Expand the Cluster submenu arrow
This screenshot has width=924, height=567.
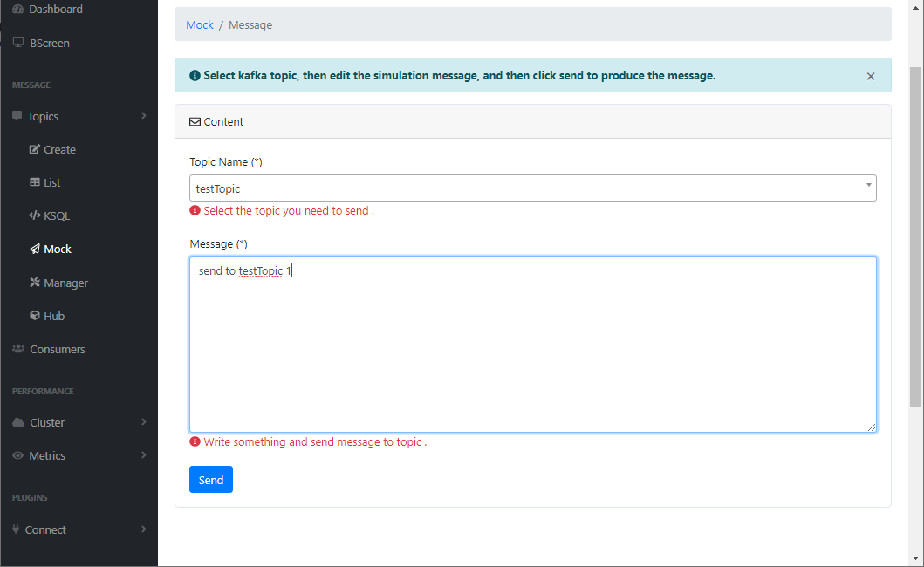point(144,422)
